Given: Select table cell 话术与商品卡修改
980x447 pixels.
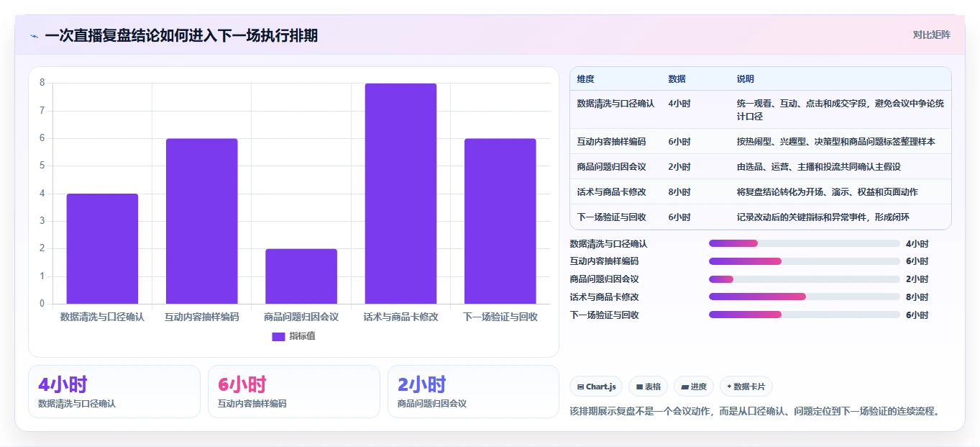Looking at the screenshot, I should click(611, 192).
